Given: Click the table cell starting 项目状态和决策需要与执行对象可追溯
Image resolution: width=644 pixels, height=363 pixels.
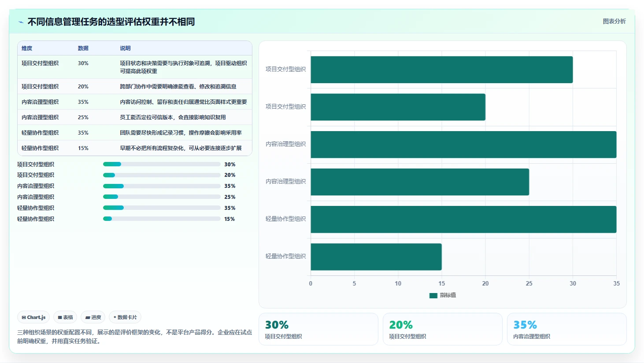Looking at the screenshot, I should pyautogui.click(x=183, y=67).
